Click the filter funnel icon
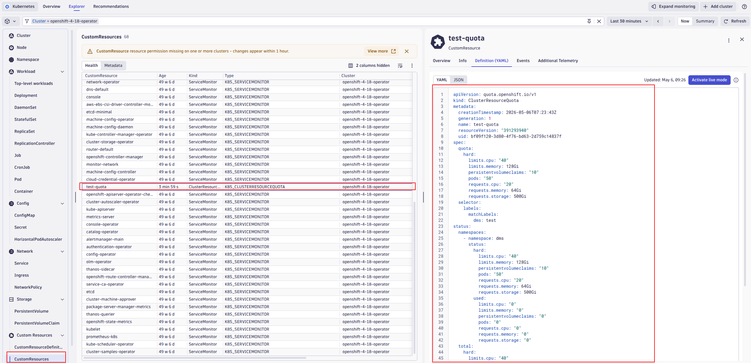Image resolution: width=751 pixels, height=363 pixels. point(27,22)
